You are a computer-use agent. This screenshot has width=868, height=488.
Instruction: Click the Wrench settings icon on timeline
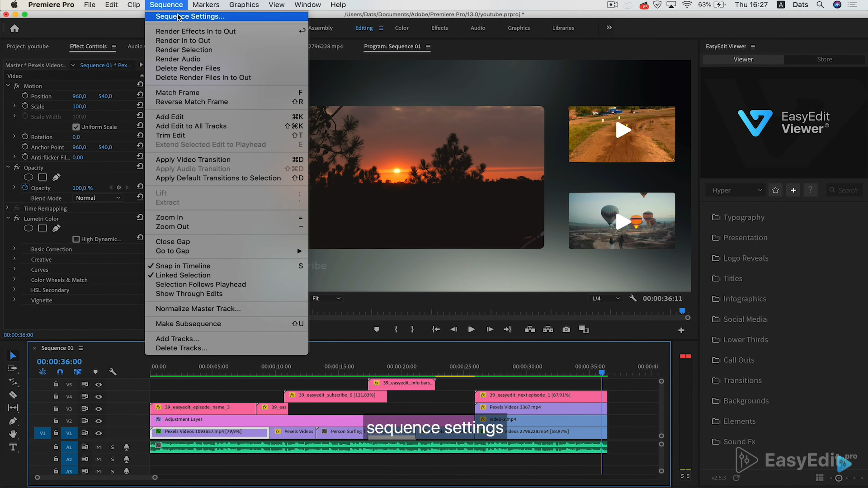[113, 371]
